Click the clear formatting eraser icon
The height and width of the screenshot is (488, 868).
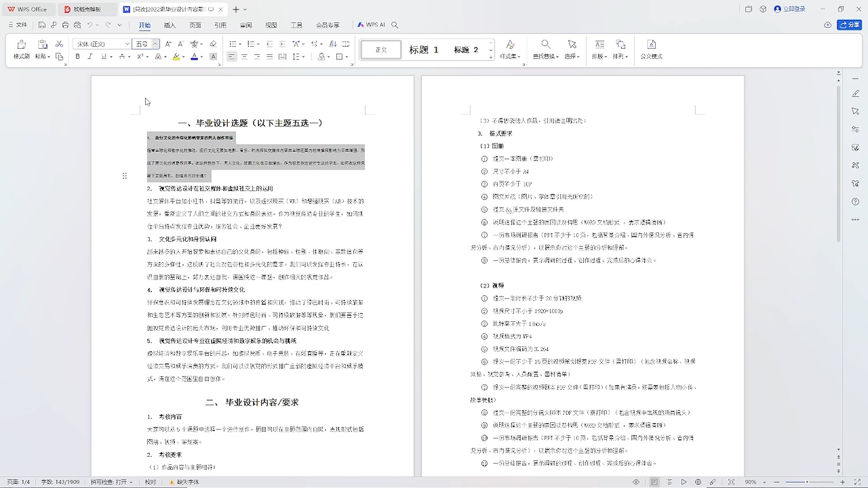pos(213,44)
